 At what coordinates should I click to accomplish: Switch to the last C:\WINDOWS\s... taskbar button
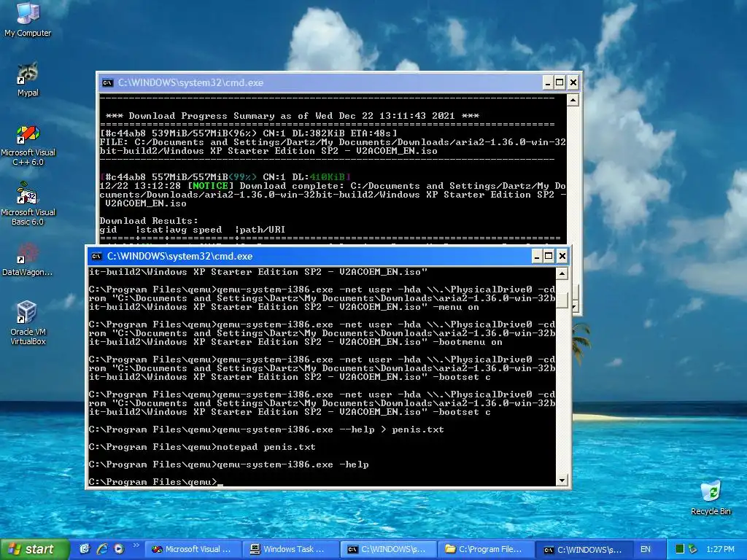point(583,550)
